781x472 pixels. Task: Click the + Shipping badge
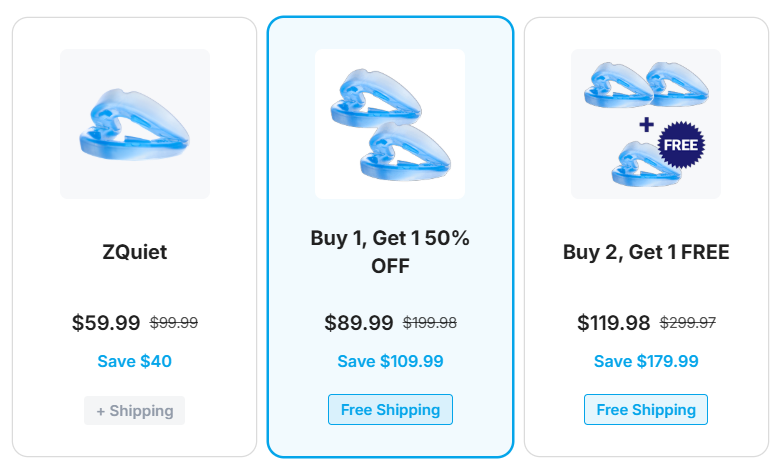(135, 410)
